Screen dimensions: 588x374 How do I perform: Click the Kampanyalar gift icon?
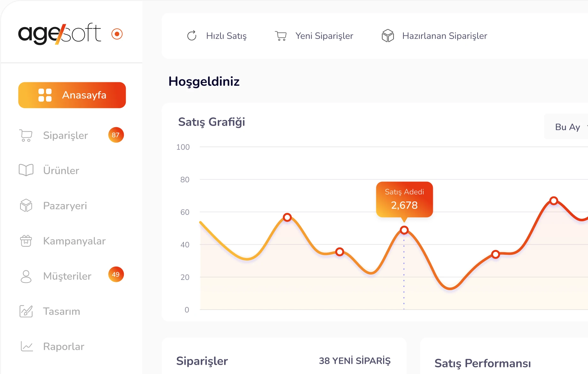[26, 241]
